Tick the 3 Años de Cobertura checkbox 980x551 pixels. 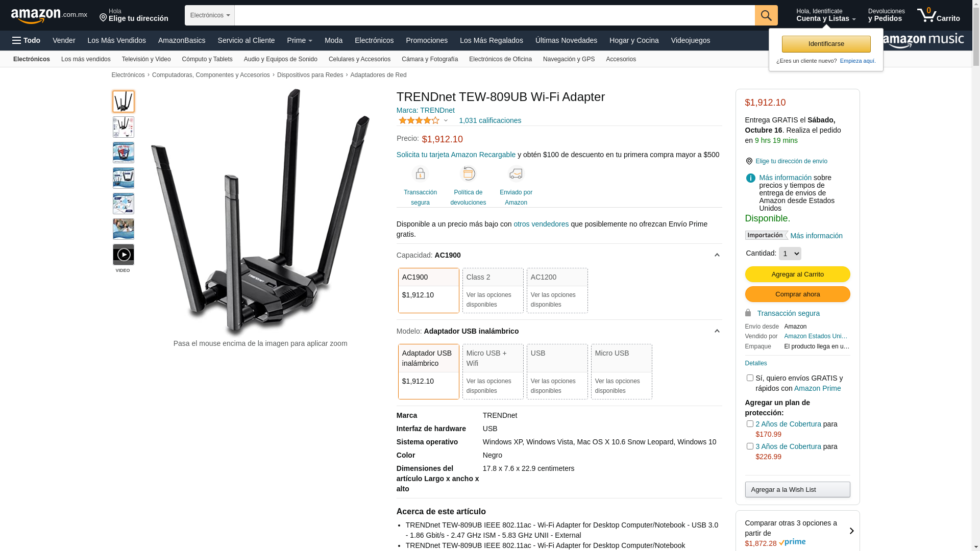(x=750, y=446)
